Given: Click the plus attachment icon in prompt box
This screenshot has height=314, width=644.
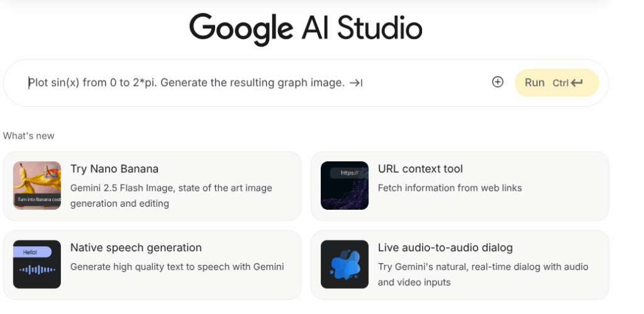Looking at the screenshot, I should 497,82.
